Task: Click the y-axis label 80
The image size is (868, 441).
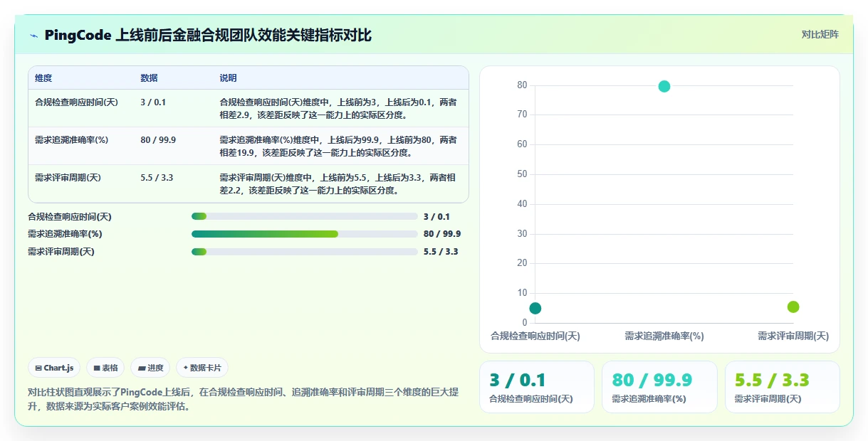Action: pyautogui.click(x=522, y=85)
